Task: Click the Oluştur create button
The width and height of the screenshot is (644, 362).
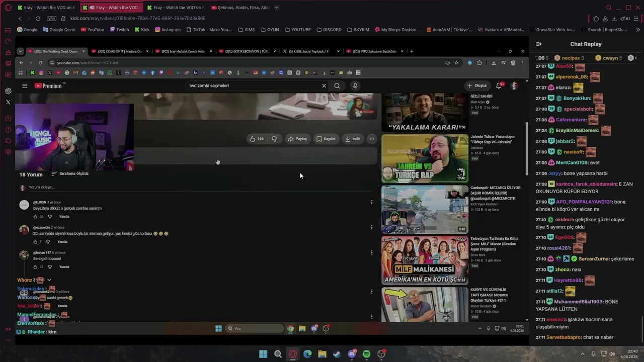Action: tap(476, 85)
